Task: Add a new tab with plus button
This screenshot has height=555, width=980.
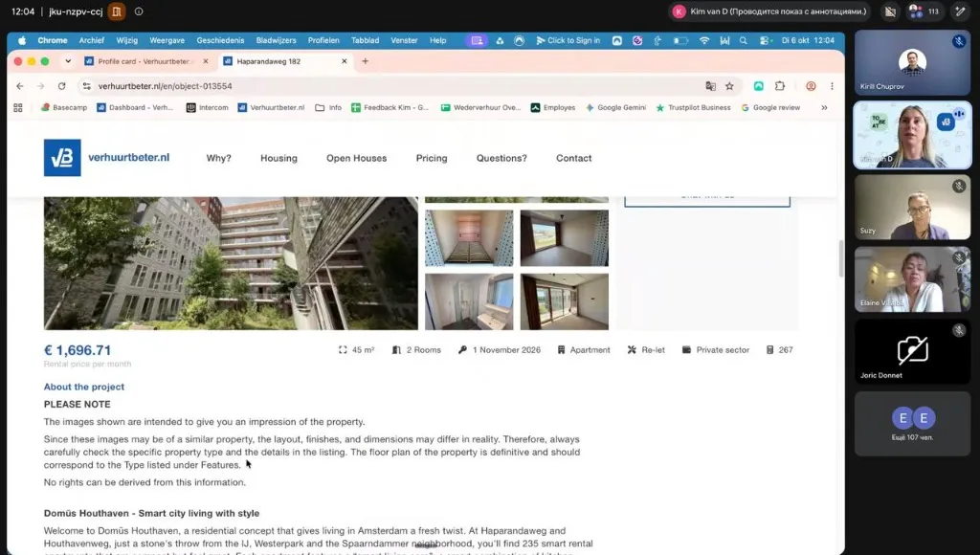Action: coord(365,61)
